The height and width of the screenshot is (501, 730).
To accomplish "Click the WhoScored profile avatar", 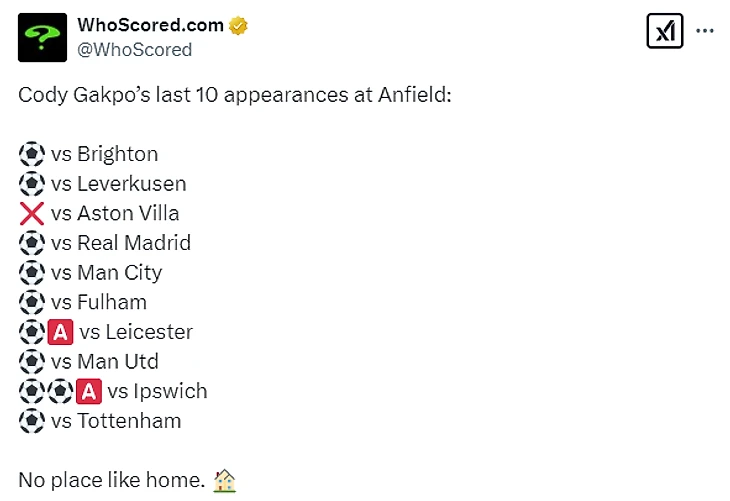I will point(43,37).
